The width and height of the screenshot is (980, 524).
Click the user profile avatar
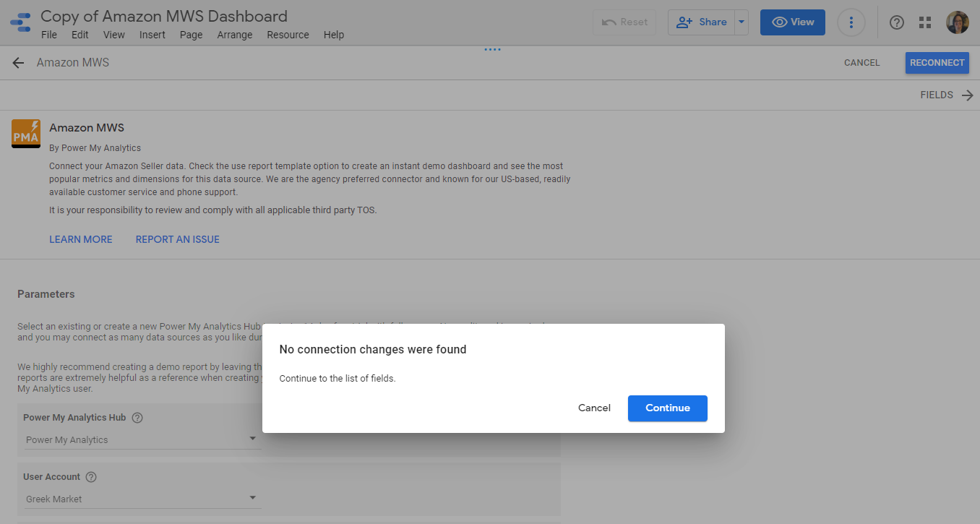click(957, 22)
